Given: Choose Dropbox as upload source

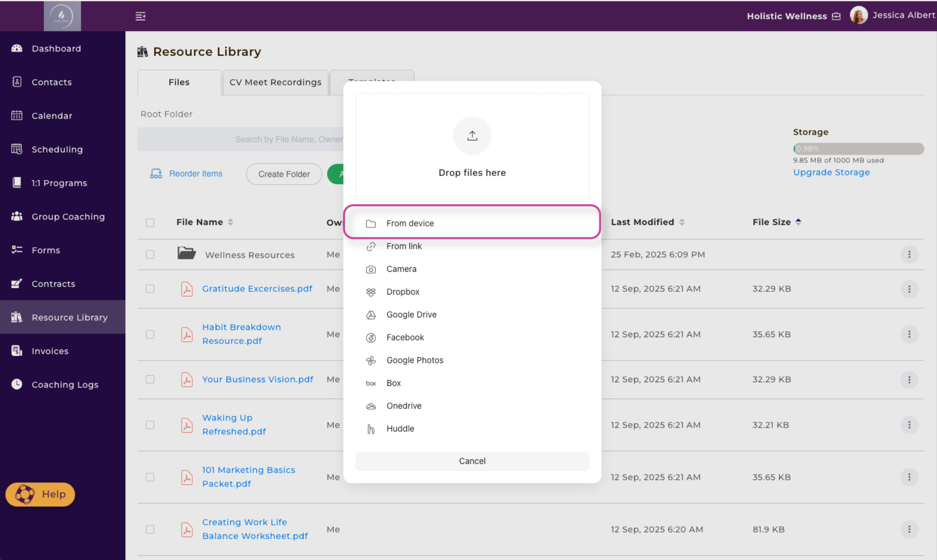Looking at the screenshot, I should tap(402, 292).
